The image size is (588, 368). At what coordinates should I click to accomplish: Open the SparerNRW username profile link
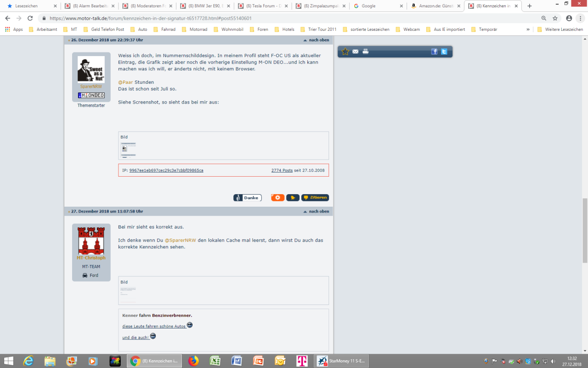click(x=91, y=86)
